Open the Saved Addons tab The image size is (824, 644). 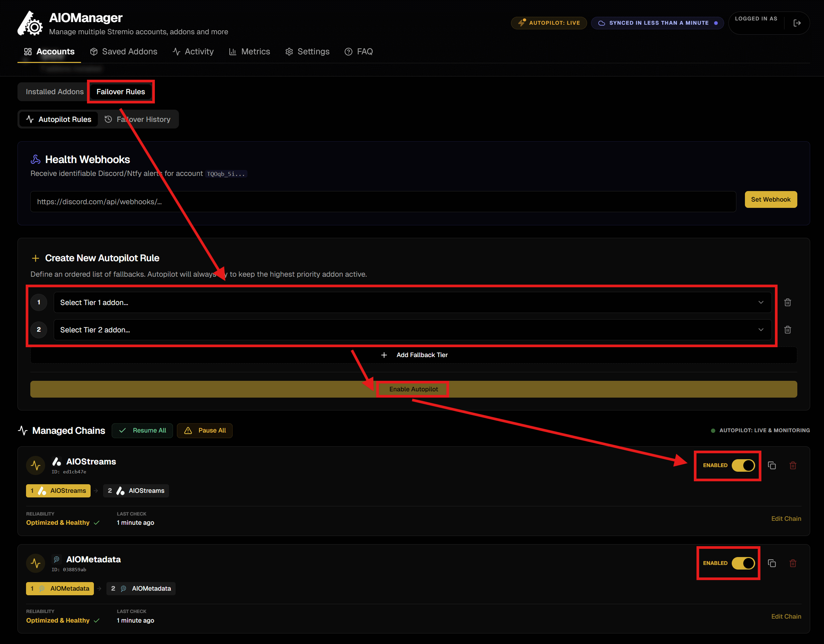point(124,52)
